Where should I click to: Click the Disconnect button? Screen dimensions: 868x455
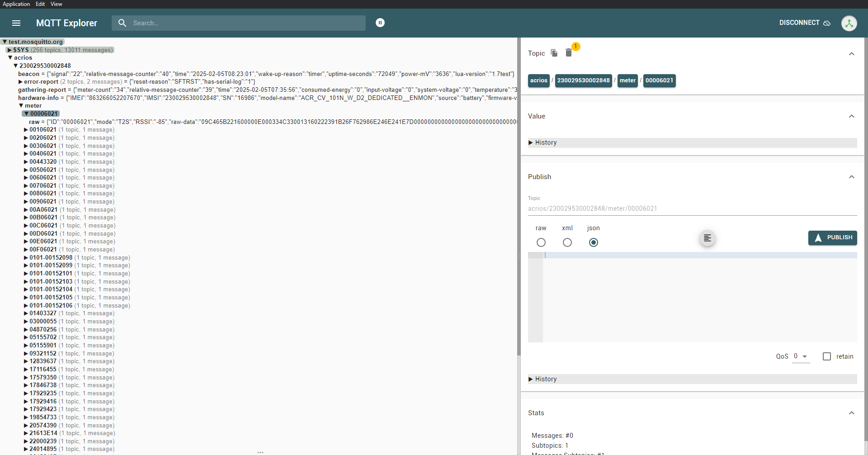(x=804, y=23)
